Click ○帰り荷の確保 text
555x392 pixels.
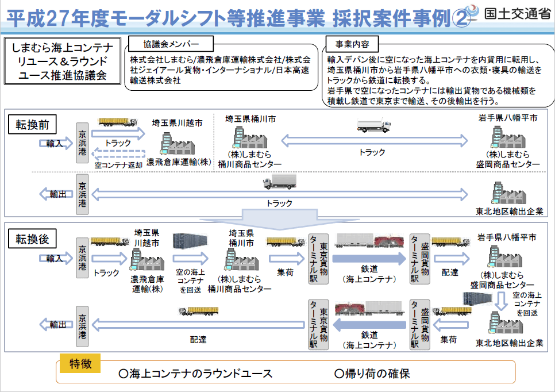click(372, 374)
